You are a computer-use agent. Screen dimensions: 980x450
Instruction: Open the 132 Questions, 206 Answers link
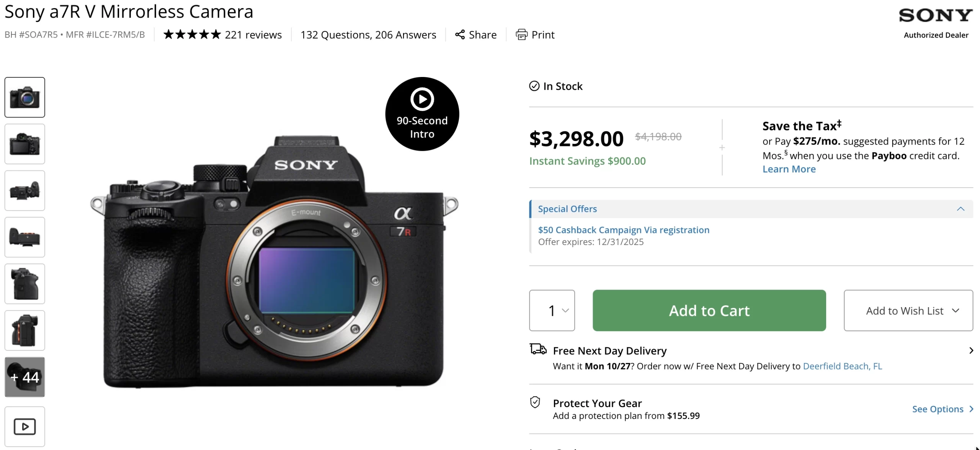coord(368,34)
